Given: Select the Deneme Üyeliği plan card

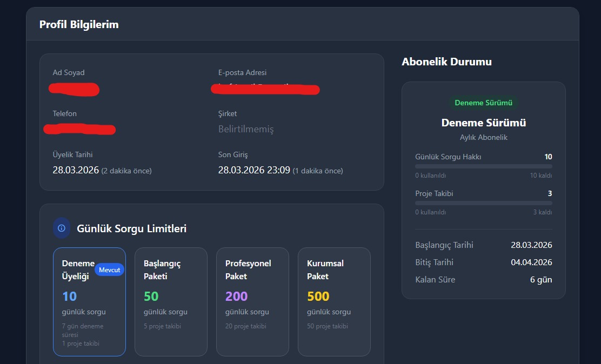Looking at the screenshot, I should click(x=89, y=302).
